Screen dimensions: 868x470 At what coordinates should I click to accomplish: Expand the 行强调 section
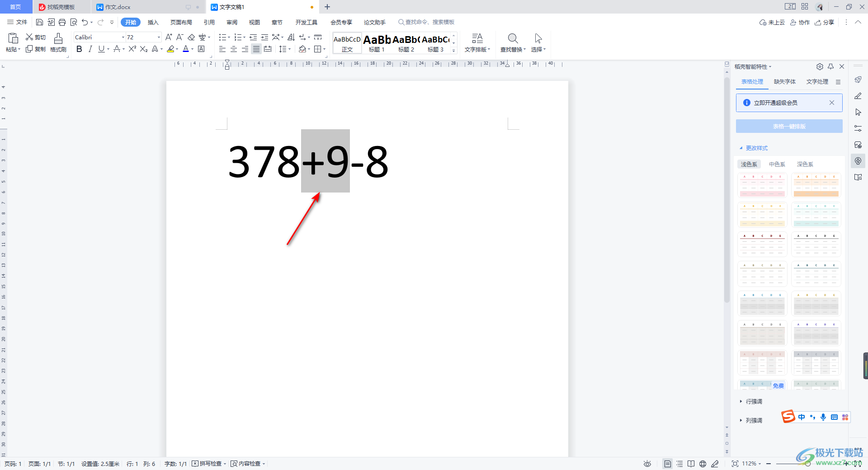[751, 401]
